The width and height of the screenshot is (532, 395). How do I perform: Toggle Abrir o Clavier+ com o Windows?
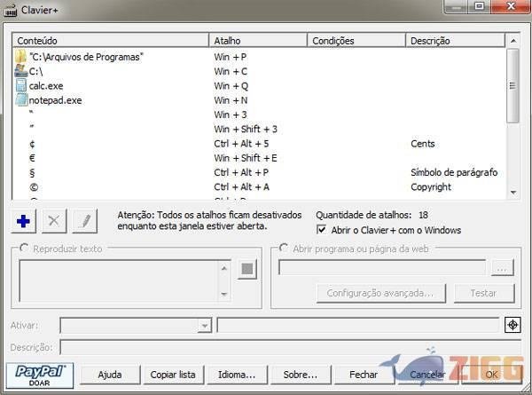[x=323, y=230]
